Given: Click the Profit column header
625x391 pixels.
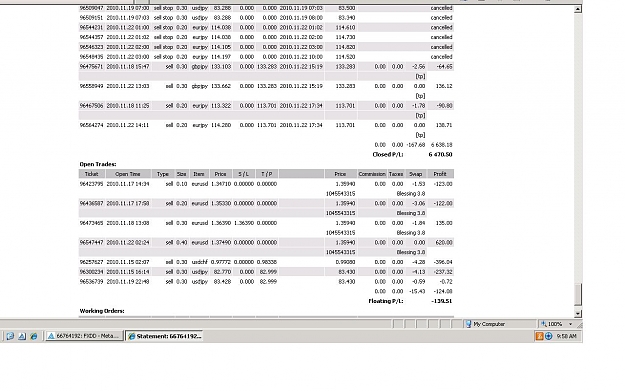Looking at the screenshot, I should pos(440,174).
